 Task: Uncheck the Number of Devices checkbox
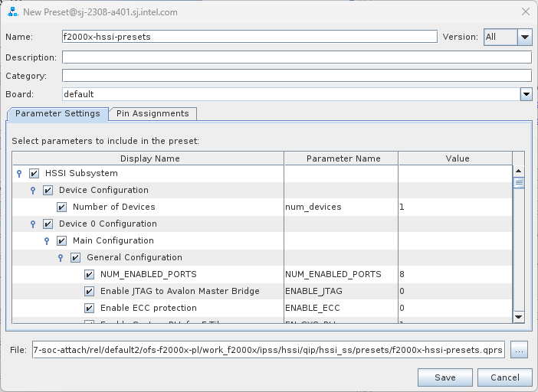click(x=62, y=207)
